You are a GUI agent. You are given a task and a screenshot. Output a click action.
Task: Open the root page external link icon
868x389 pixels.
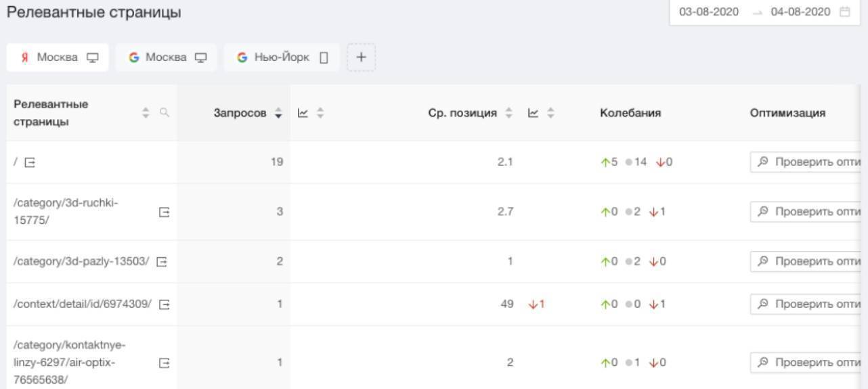click(x=29, y=162)
